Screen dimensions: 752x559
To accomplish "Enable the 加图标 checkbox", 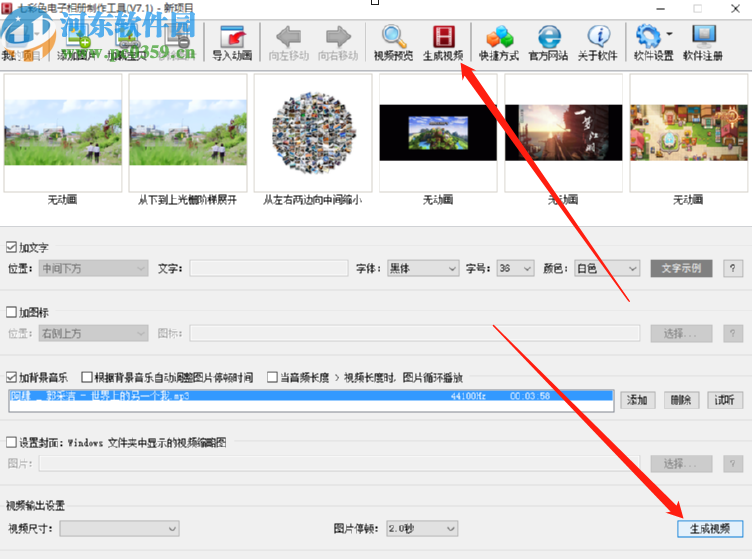I will pos(11,312).
